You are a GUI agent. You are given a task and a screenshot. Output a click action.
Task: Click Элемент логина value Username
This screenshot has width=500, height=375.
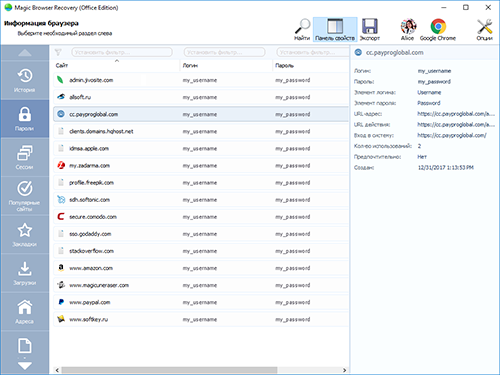(x=429, y=92)
